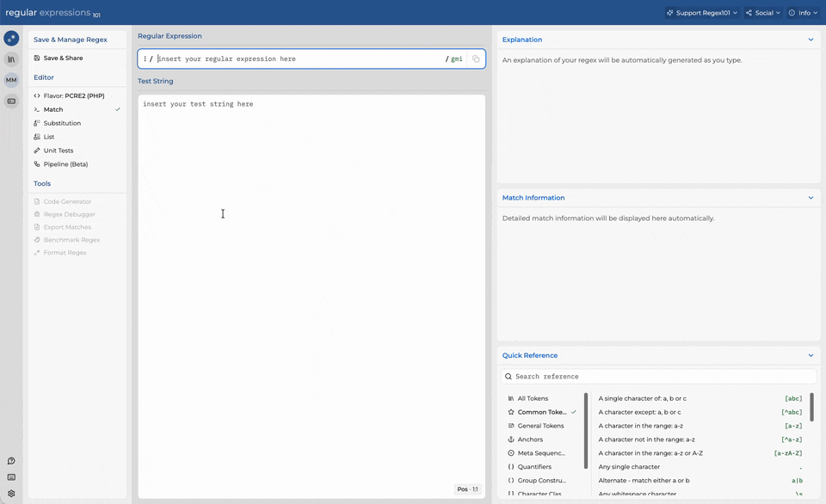
Task: Click the Unit Tests wrench icon
Action: point(37,151)
